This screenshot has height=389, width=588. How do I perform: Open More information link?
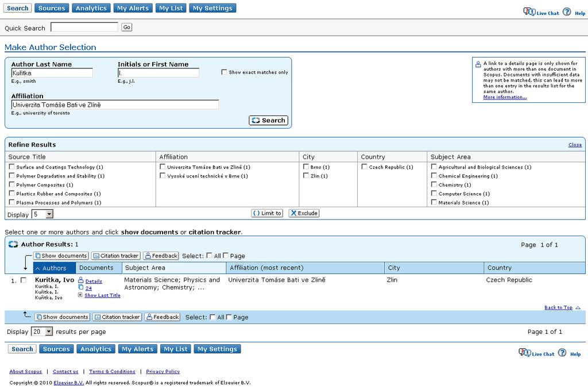pos(505,97)
